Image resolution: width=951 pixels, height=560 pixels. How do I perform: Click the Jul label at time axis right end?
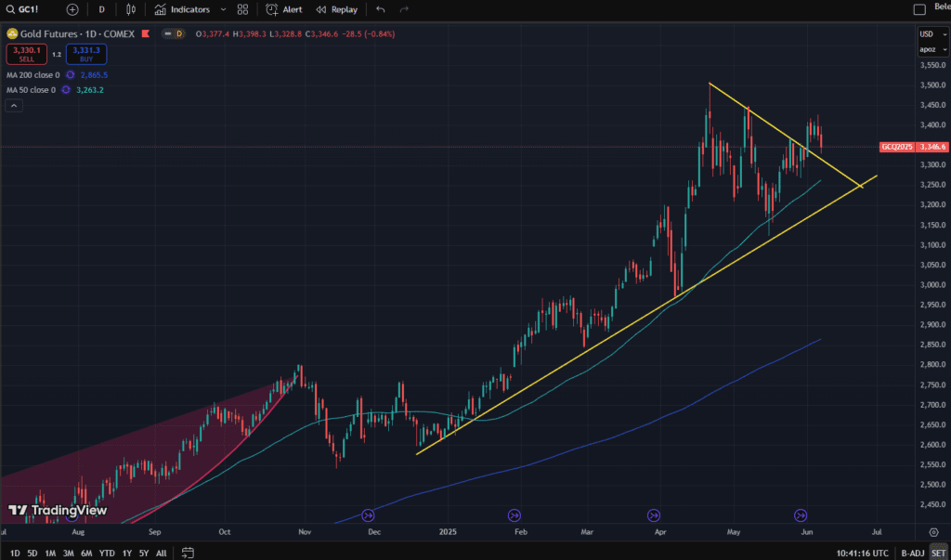875,533
